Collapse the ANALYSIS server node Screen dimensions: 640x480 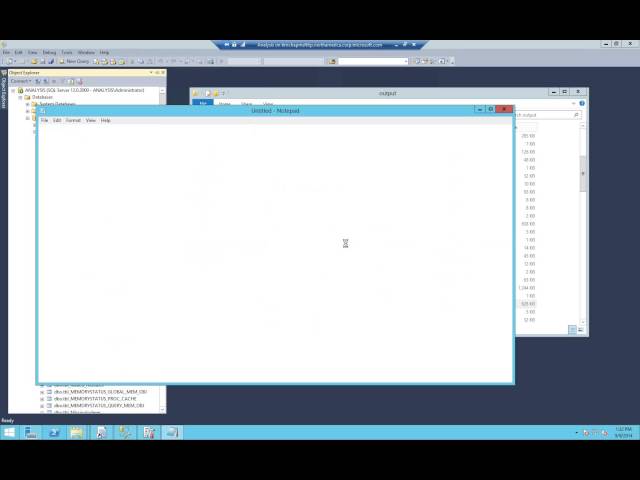click(13, 90)
